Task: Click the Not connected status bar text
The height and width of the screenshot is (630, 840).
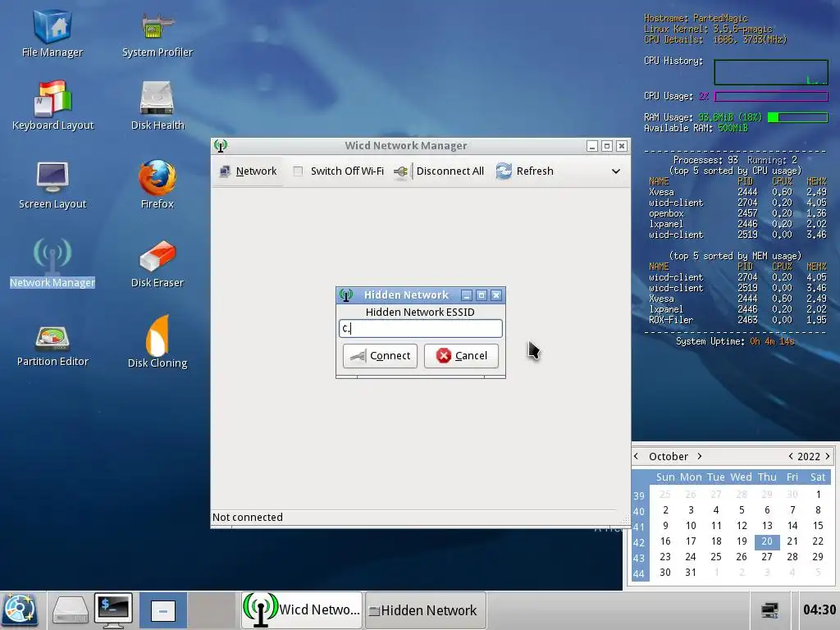Action: pyautogui.click(x=248, y=517)
